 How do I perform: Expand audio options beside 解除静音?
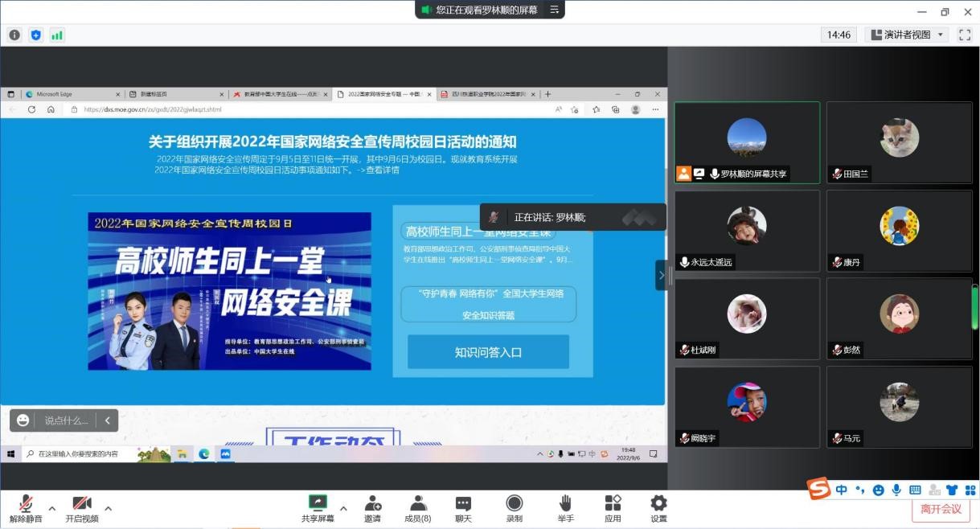(x=51, y=508)
